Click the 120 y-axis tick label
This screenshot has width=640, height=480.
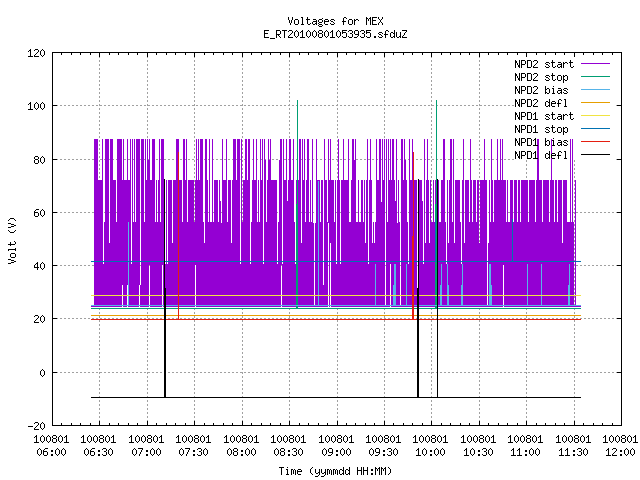click(x=36, y=53)
